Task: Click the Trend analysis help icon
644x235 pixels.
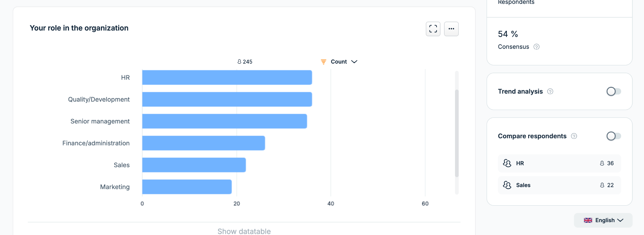Action: [x=550, y=92]
